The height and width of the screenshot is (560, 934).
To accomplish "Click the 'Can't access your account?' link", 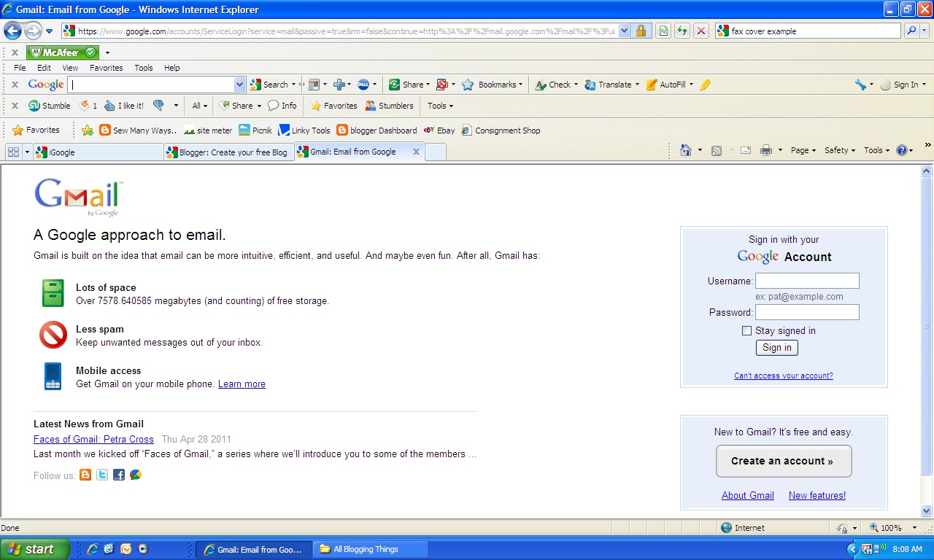I will [784, 376].
